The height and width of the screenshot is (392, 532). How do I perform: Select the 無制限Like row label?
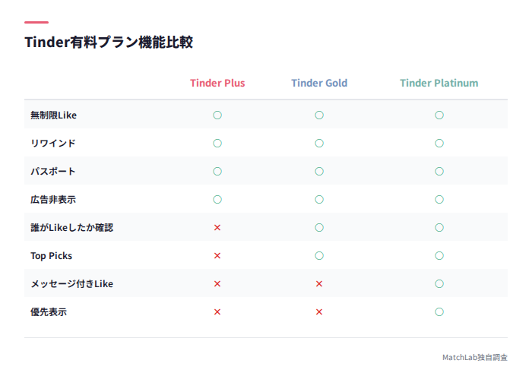54,115
